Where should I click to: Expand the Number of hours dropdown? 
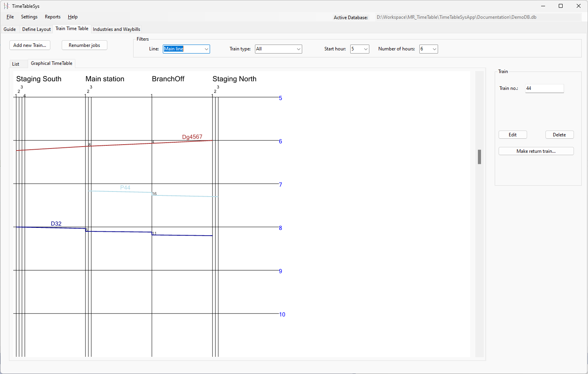[x=428, y=49]
